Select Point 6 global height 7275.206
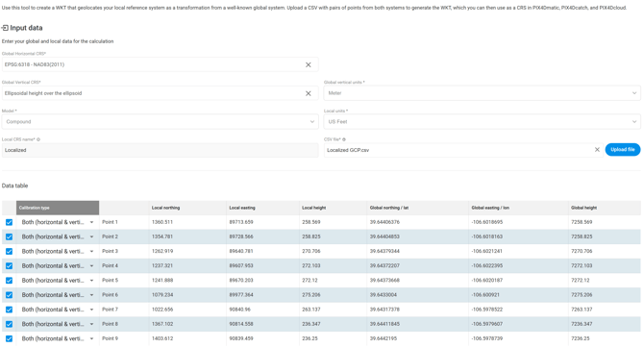This screenshot has width=644, height=348. click(x=582, y=295)
